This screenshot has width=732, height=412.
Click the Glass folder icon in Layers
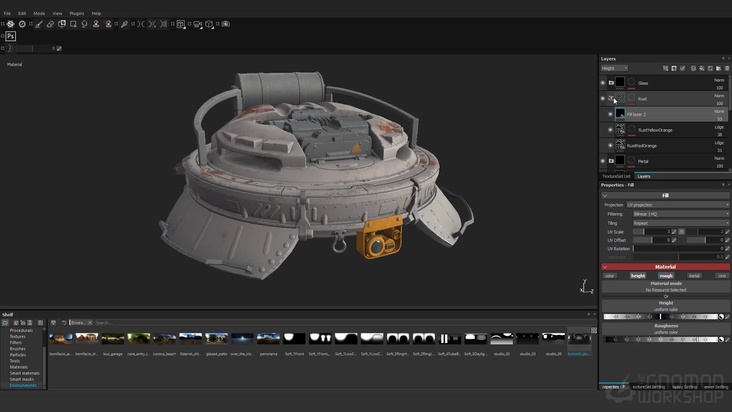click(x=611, y=83)
